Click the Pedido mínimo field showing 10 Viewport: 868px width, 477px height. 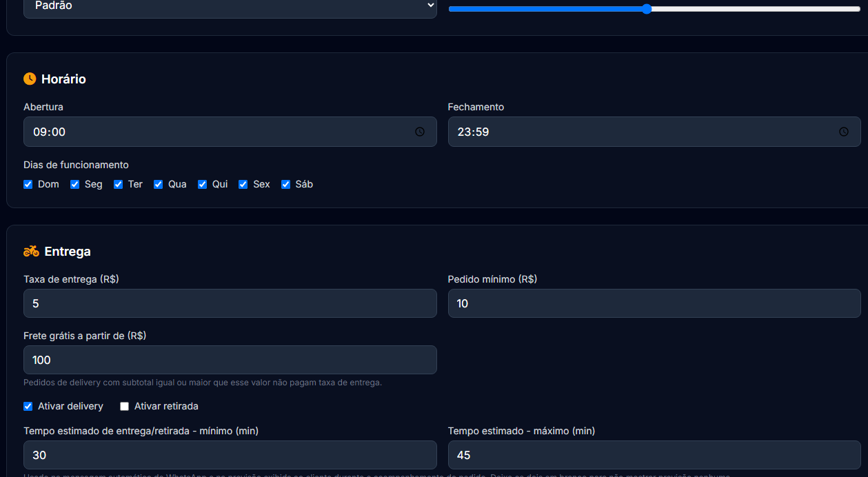(x=654, y=303)
